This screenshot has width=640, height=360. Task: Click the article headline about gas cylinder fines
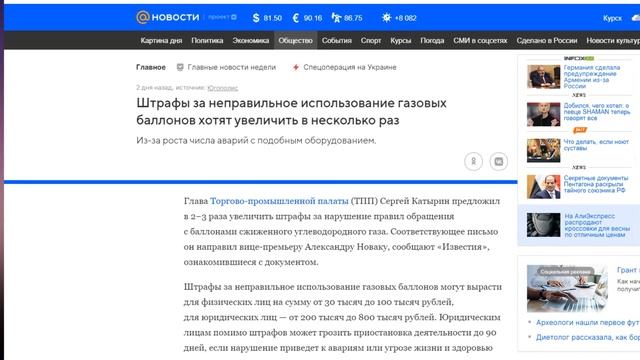(291, 111)
